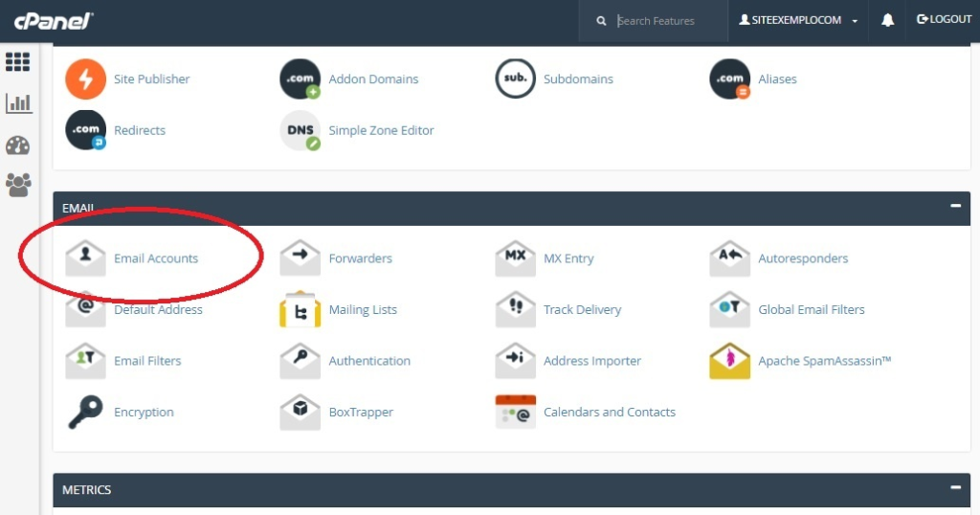Click the Mailing Lists icon

click(300, 310)
